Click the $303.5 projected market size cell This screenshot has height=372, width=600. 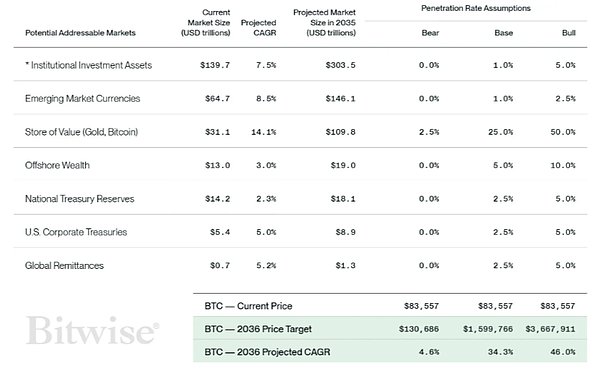click(341, 65)
